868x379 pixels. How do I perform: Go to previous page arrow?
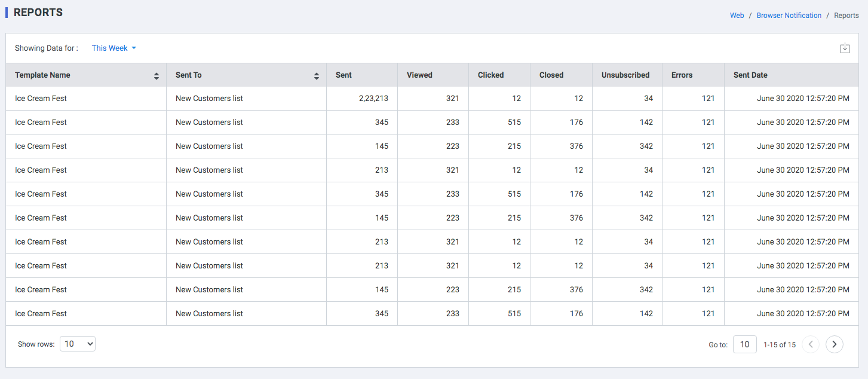click(x=811, y=344)
